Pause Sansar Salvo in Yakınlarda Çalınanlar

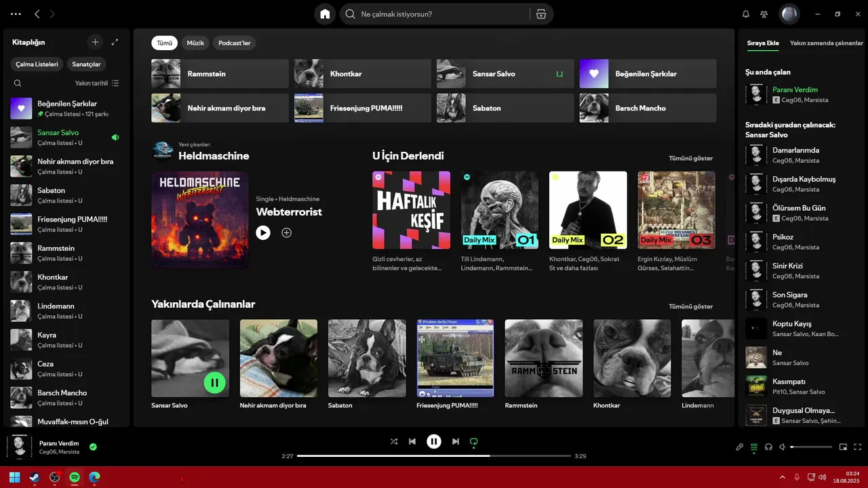214,382
